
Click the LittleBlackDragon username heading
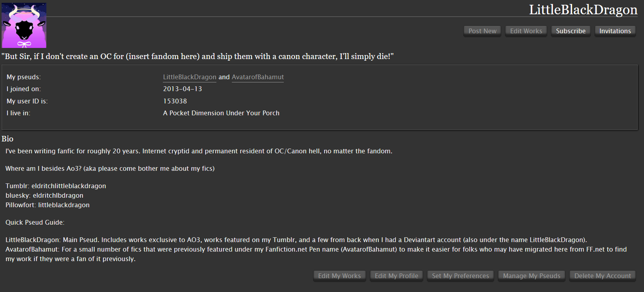(x=583, y=10)
